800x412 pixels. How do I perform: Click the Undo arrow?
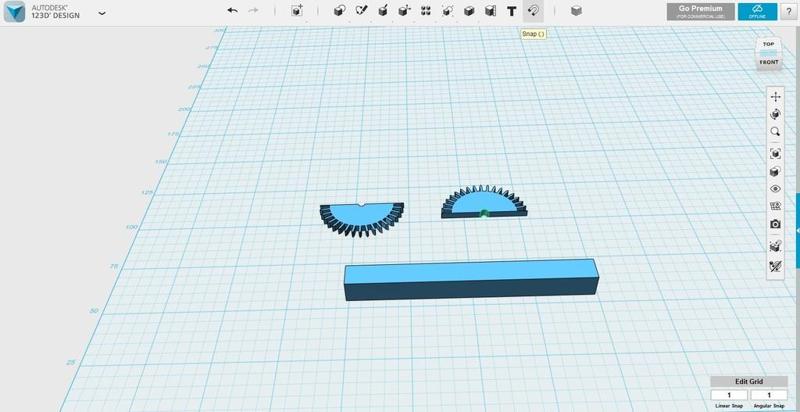pyautogui.click(x=232, y=11)
